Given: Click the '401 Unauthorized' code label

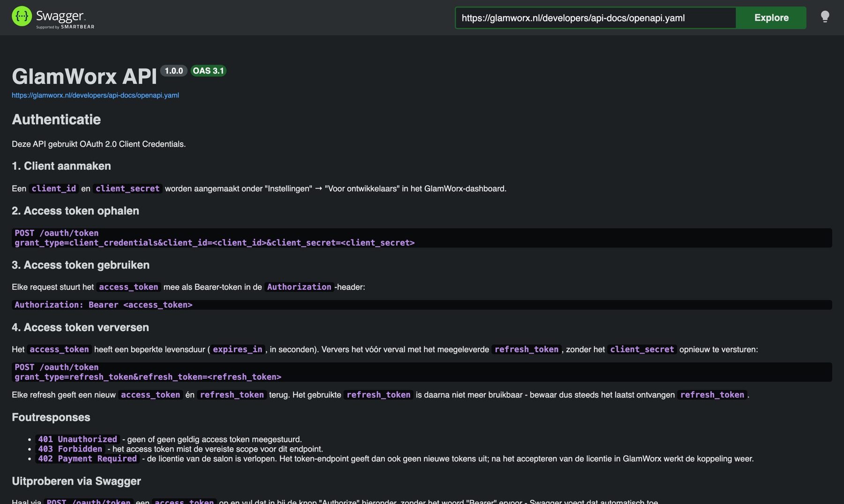Looking at the screenshot, I should click(77, 439).
